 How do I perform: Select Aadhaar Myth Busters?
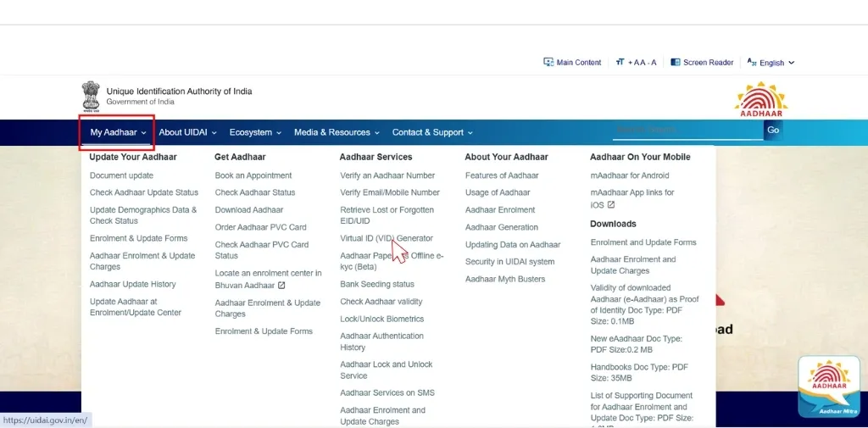pos(505,279)
